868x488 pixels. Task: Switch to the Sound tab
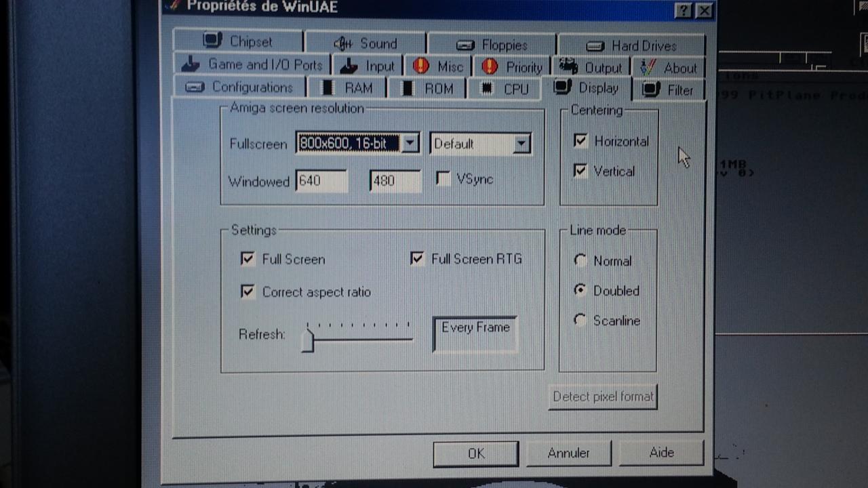(x=366, y=44)
